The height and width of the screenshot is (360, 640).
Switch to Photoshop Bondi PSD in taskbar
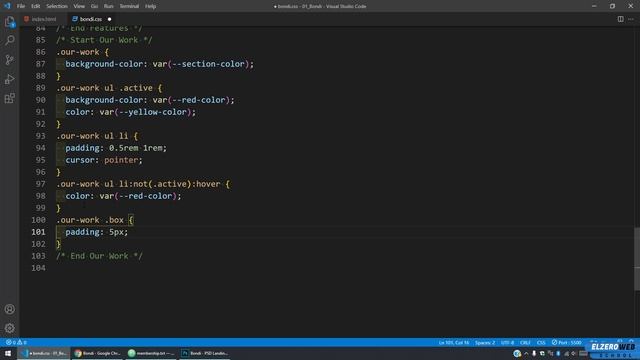pos(205,353)
